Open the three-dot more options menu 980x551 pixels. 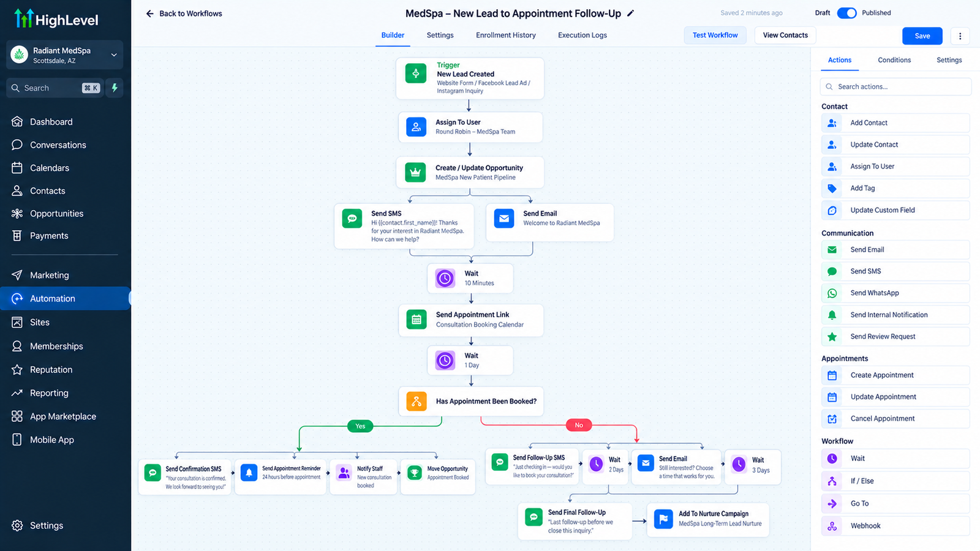click(960, 36)
